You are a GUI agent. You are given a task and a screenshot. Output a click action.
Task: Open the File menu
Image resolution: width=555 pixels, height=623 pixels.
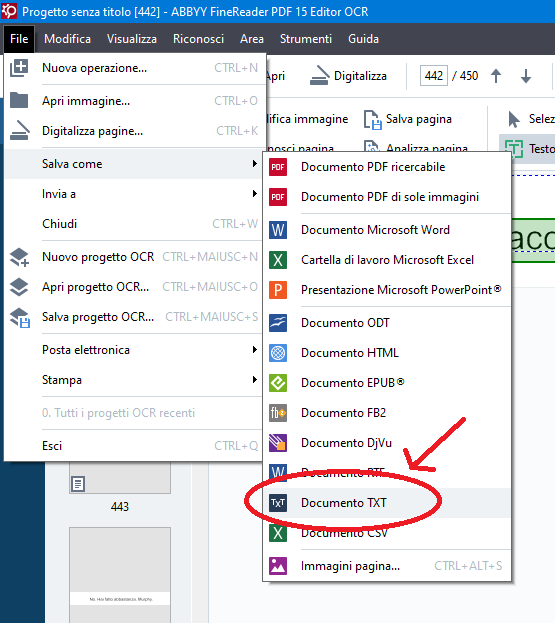pos(19,39)
